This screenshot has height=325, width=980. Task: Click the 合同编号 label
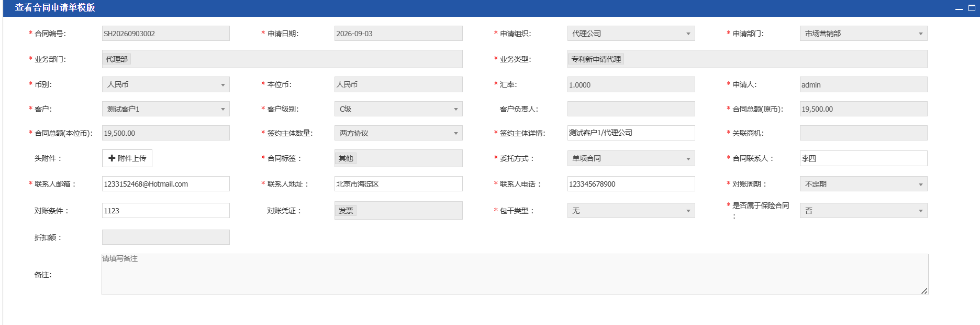[x=50, y=34]
